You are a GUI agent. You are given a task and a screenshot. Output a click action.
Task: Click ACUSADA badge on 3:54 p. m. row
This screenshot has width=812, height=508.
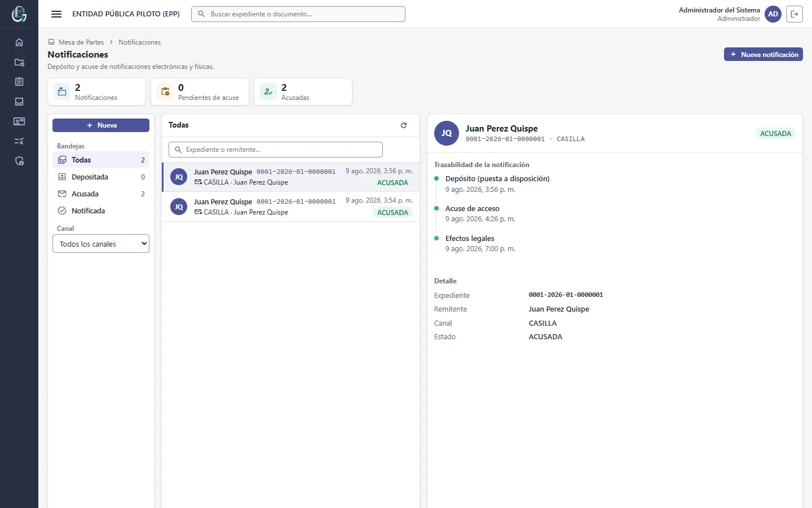click(x=392, y=213)
